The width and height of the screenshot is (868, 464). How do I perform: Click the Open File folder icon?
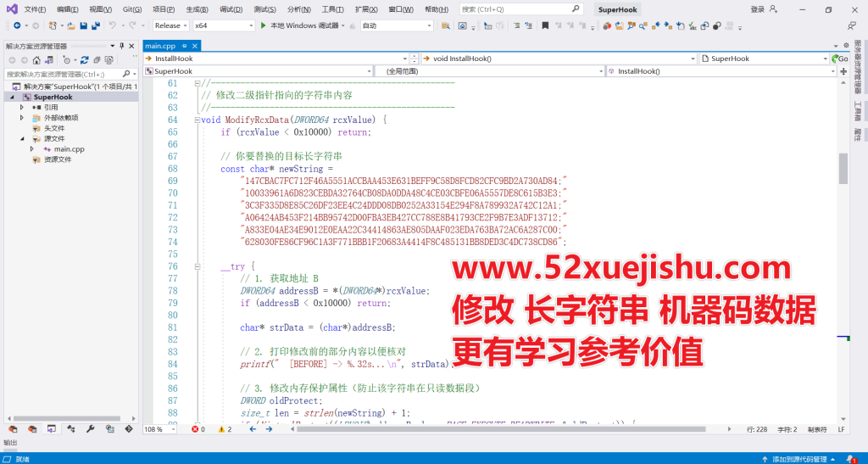tap(71, 25)
